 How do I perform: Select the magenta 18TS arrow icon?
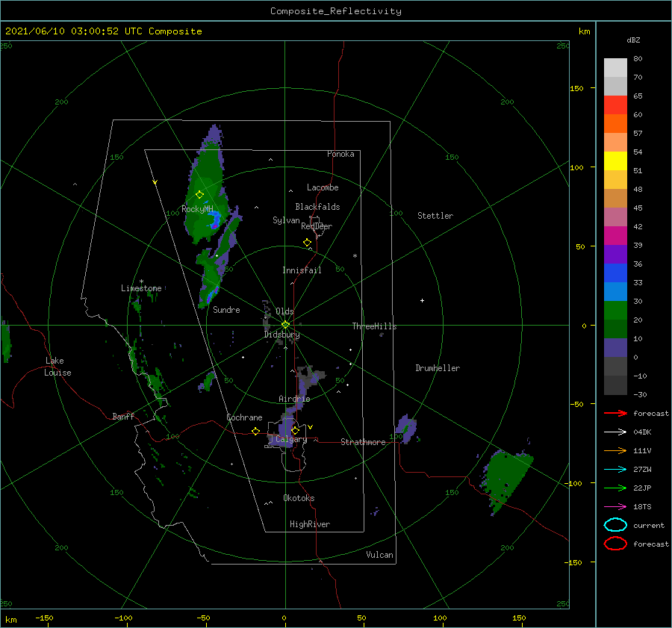coord(615,507)
